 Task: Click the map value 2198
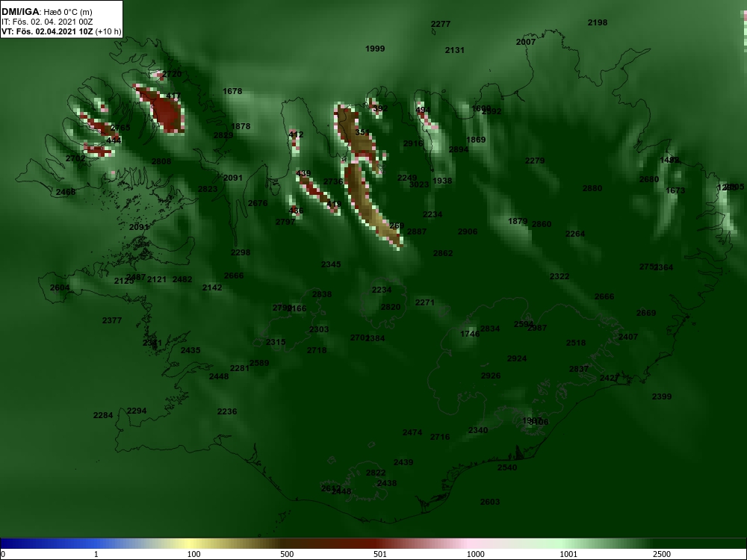598,22
